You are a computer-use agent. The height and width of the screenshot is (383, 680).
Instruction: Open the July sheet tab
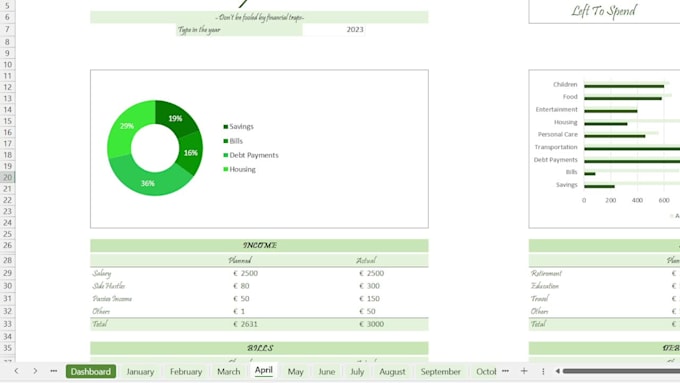click(357, 372)
